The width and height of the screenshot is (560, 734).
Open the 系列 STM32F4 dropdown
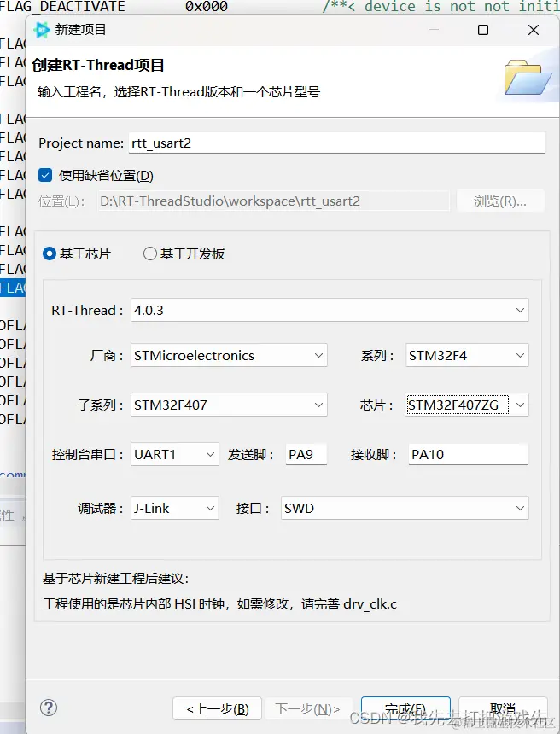(467, 355)
